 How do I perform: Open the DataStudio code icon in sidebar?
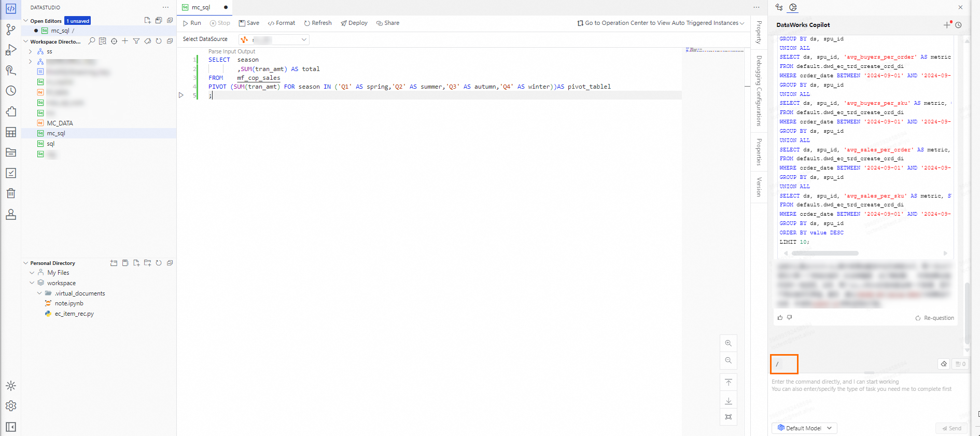tap(11, 9)
